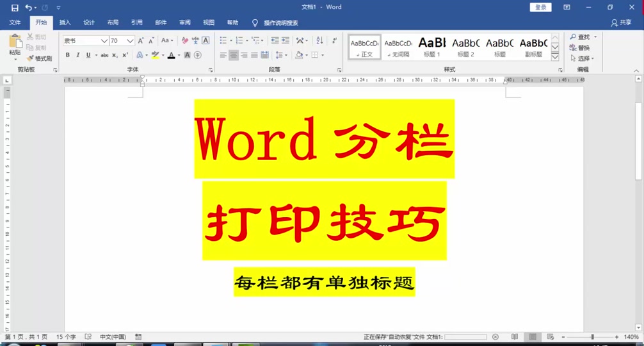The width and height of the screenshot is (644, 346).
Task: Apply the No Spacing (无间隔) style
Action: click(x=398, y=47)
